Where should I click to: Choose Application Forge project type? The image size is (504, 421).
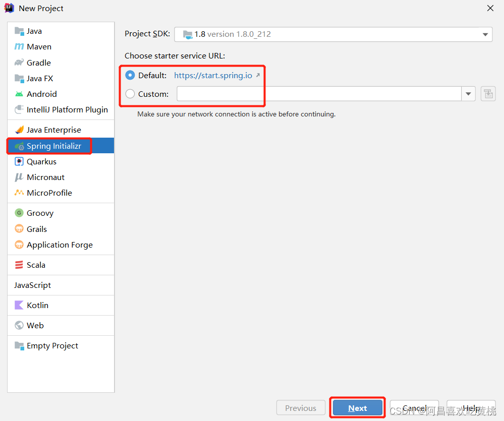tap(61, 245)
